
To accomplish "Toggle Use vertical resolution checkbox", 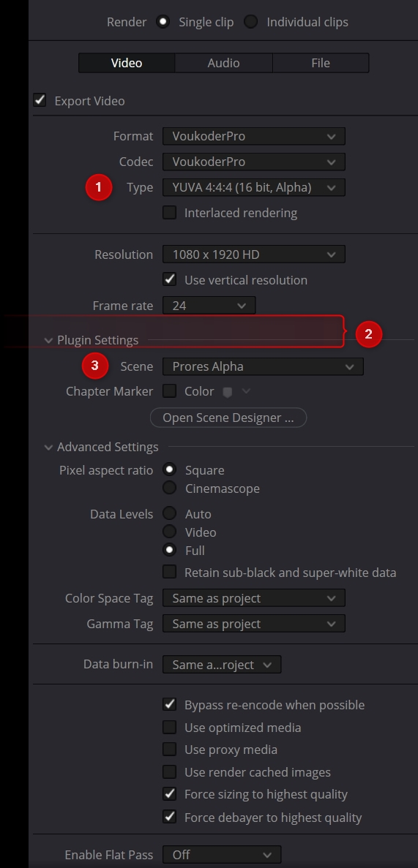I will tap(169, 279).
